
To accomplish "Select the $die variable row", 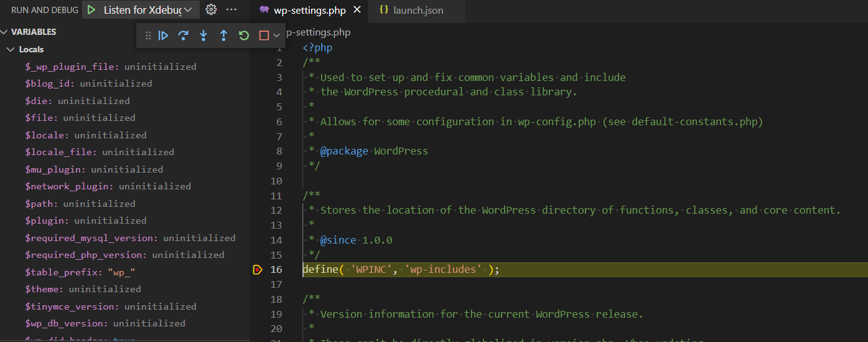I will (x=124, y=101).
